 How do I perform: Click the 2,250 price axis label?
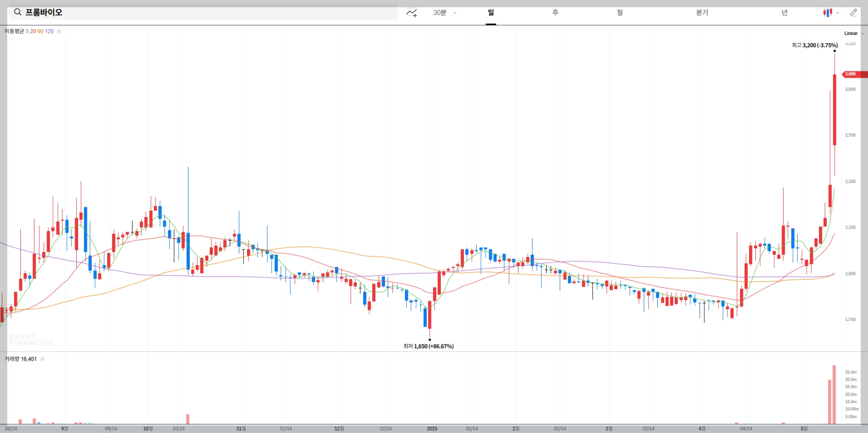850,228
